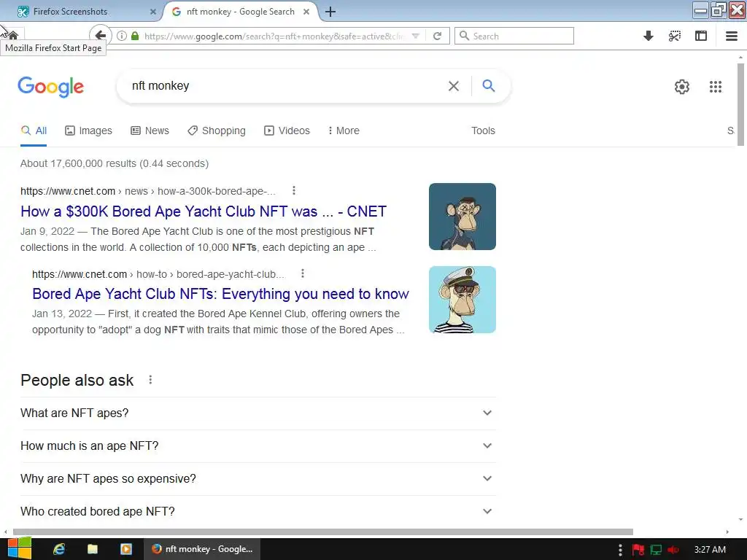Click the horizontal scrollbar thumb
Screen dimensions: 747x560
click(323, 532)
